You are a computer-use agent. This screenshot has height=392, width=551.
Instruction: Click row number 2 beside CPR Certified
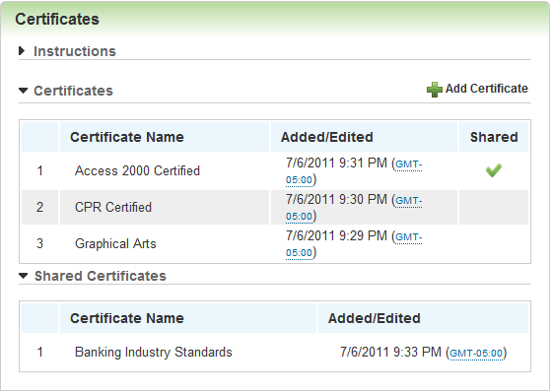click(x=39, y=207)
